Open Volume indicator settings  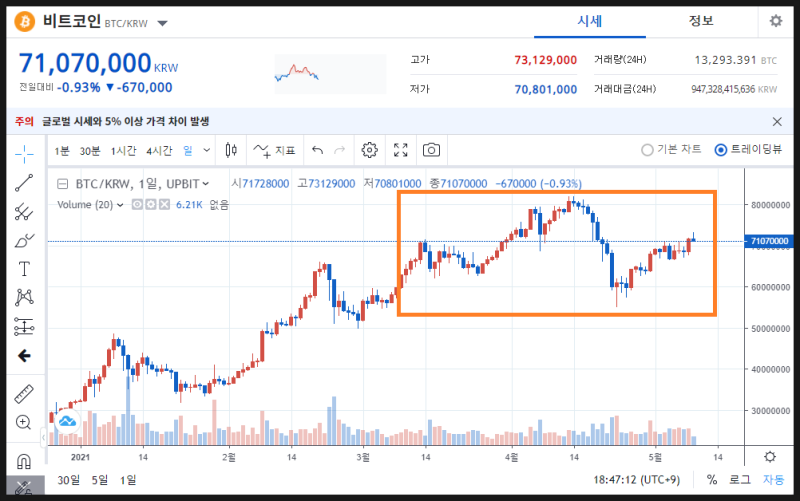pyautogui.click(x=151, y=205)
